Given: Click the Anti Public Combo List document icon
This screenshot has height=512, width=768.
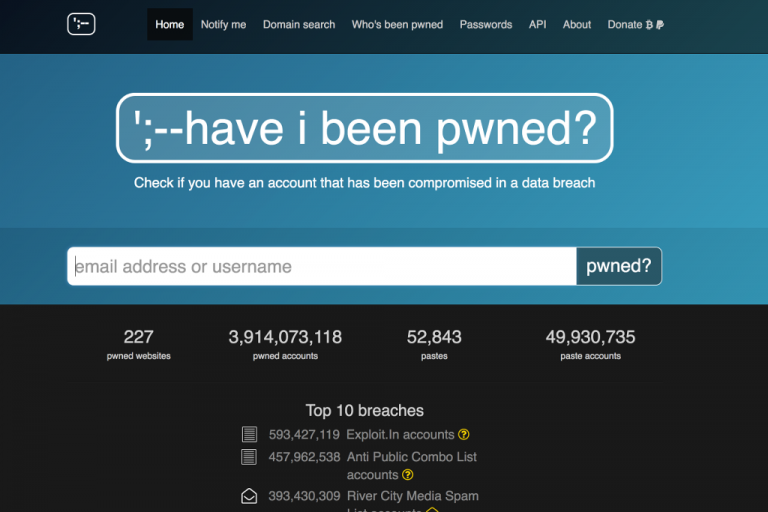Looking at the screenshot, I should tap(249, 457).
